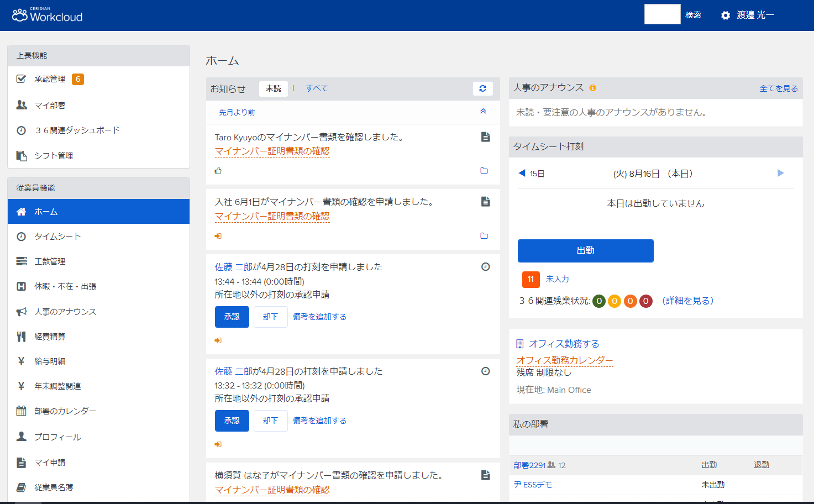Click the thumbs-up icon on Taro Kyuyo's notification
The width and height of the screenshot is (814, 504).
(x=218, y=171)
